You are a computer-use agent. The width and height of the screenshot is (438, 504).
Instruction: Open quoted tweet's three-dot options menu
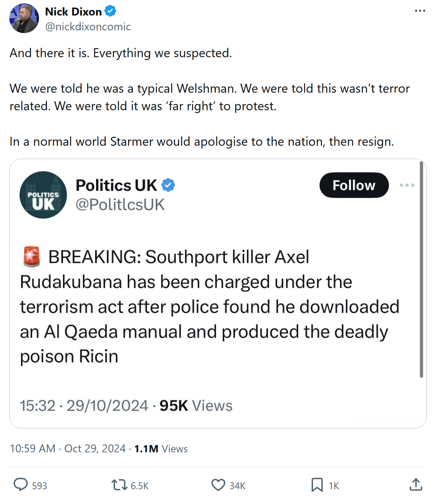point(407,185)
